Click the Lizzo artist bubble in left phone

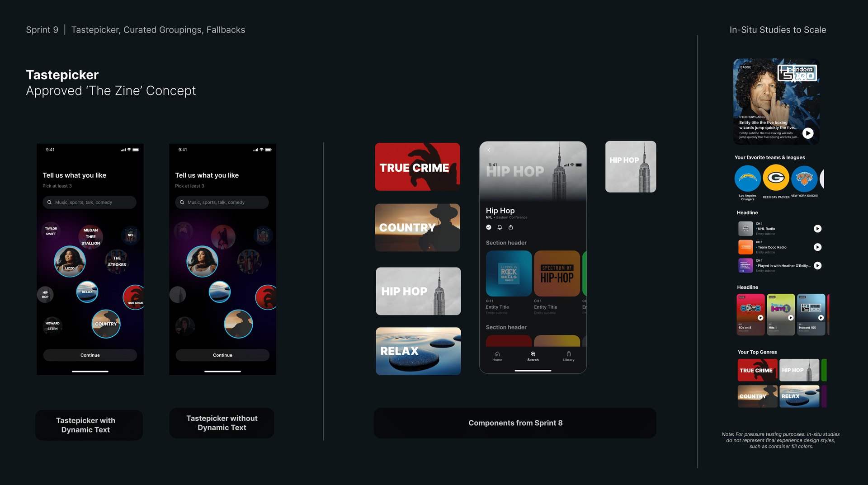click(x=70, y=261)
